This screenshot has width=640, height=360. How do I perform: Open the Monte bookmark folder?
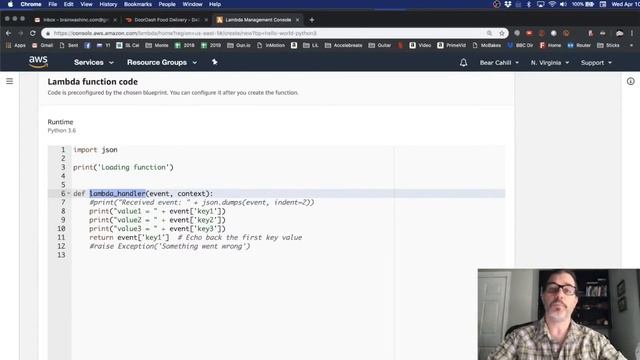click(x=157, y=45)
